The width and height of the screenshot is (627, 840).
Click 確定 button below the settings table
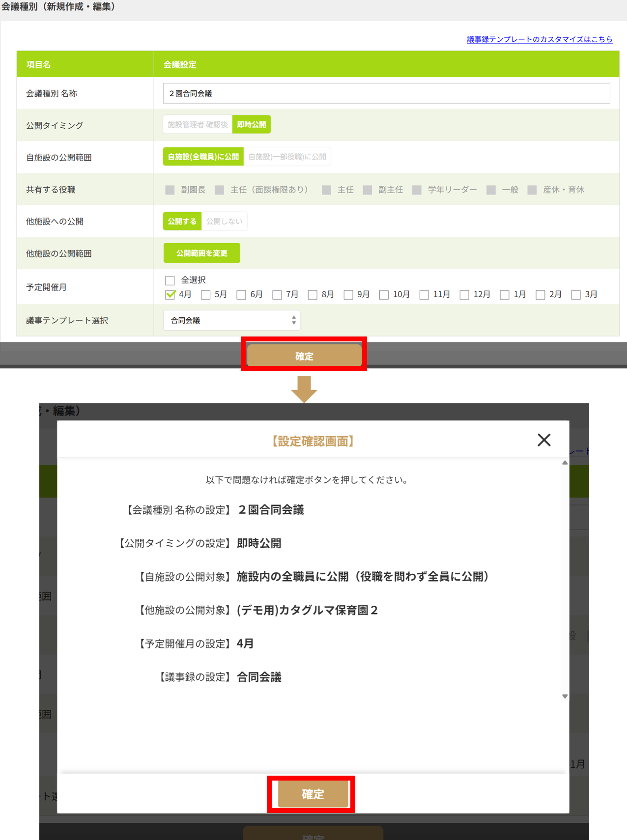[x=304, y=356]
